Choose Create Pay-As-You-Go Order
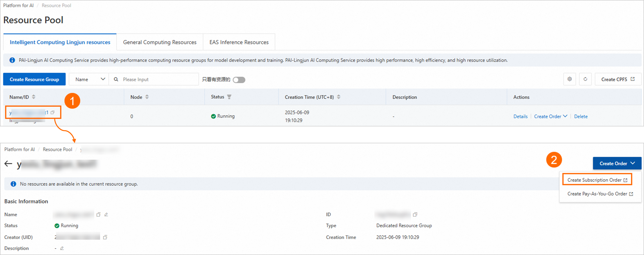This screenshot has height=255, width=644. coord(600,194)
